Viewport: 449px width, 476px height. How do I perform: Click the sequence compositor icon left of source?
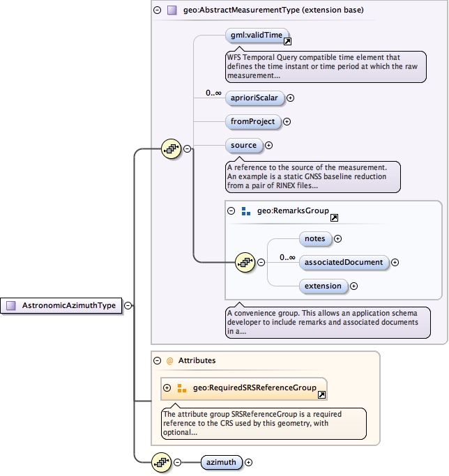(172, 148)
